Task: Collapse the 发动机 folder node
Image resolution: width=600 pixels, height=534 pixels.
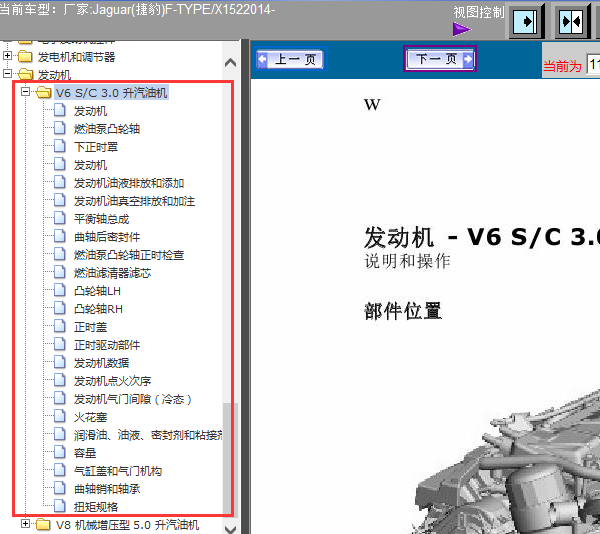Action: point(7,73)
